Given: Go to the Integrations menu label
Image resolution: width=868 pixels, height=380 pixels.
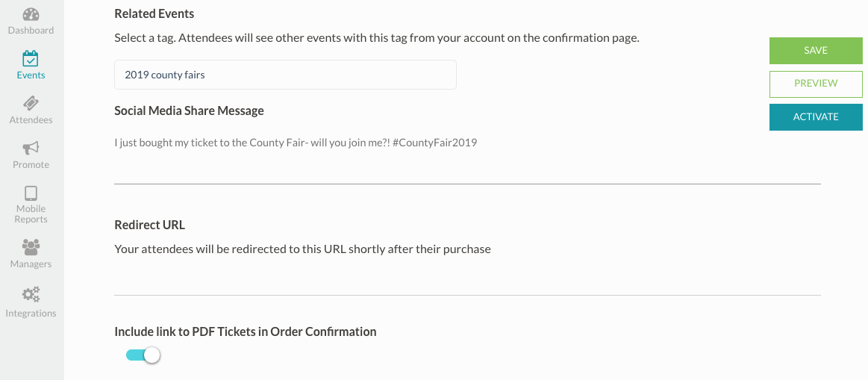Looking at the screenshot, I should tap(31, 314).
